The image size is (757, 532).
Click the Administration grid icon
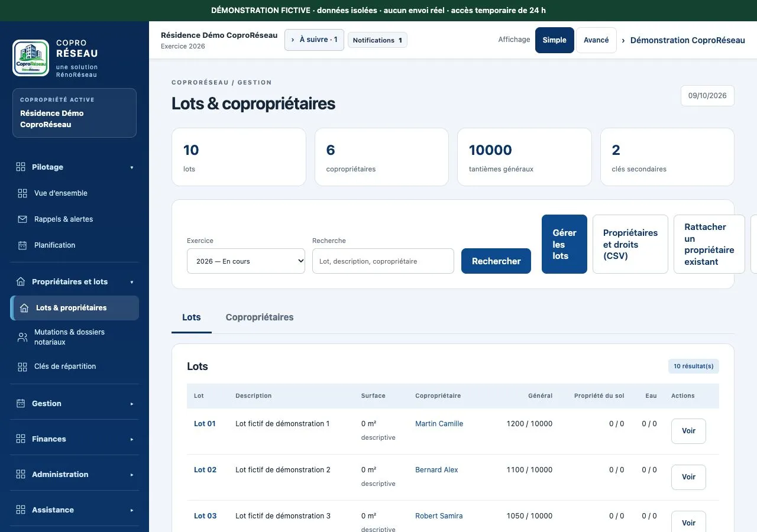tap(21, 474)
